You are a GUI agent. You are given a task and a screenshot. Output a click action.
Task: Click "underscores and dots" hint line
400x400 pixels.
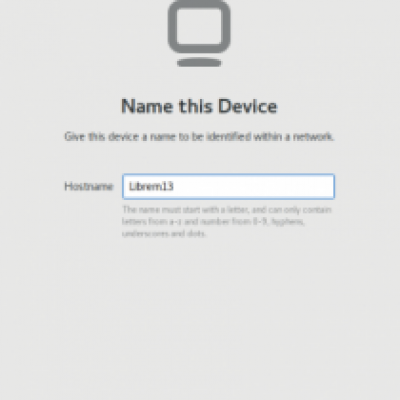click(x=164, y=234)
